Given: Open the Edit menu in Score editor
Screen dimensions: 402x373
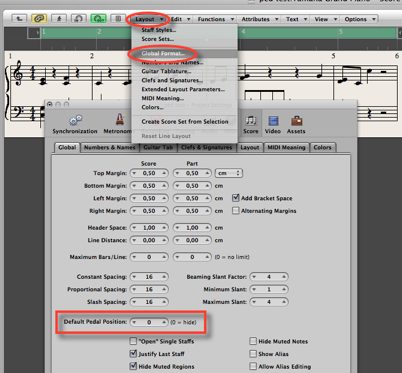Looking at the screenshot, I should tap(180, 19).
